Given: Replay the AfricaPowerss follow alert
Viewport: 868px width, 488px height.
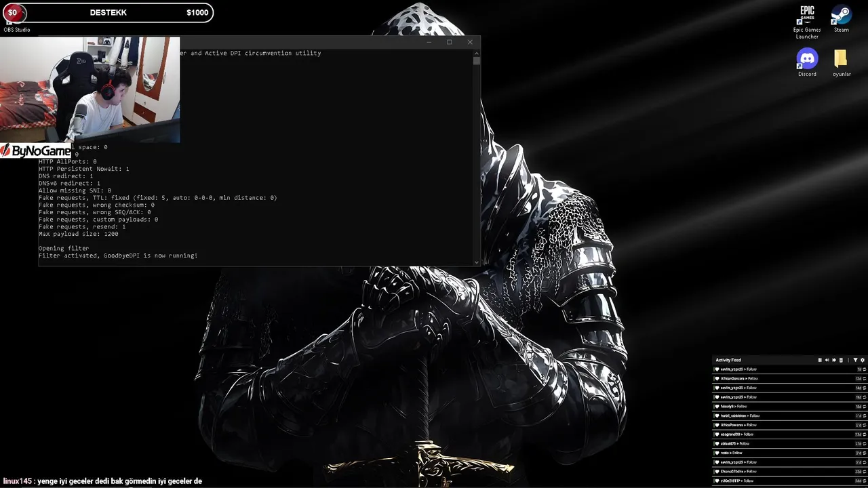Looking at the screenshot, I should click(x=865, y=425).
